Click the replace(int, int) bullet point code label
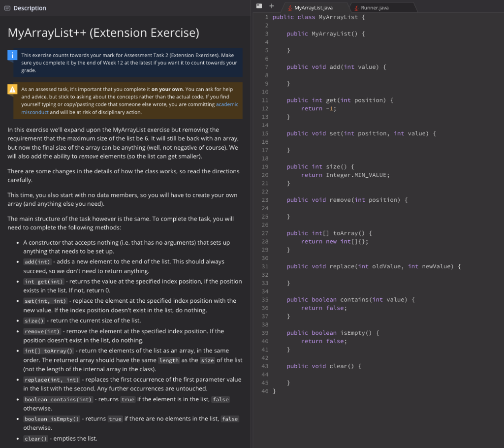Image resolution: width=504 pixels, height=448 pixels. [51, 380]
